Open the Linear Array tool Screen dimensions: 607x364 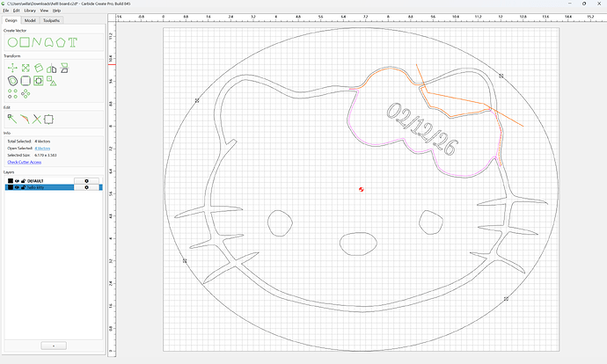(x=12, y=93)
